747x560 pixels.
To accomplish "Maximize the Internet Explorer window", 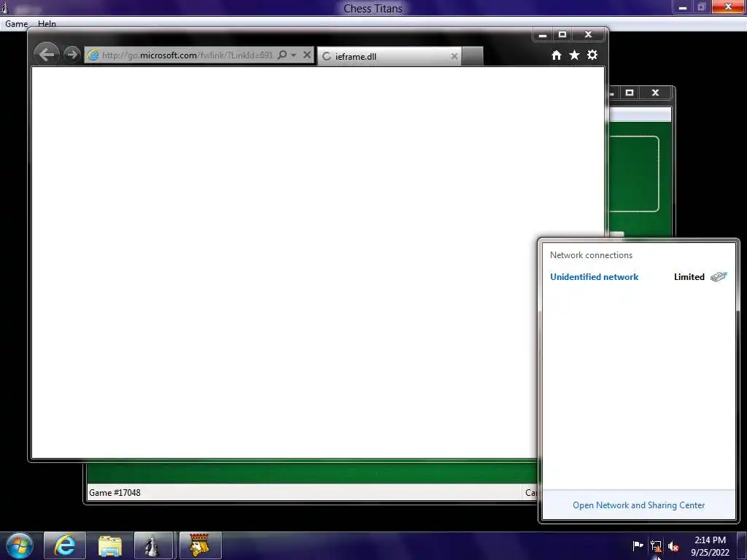I will point(562,34).
